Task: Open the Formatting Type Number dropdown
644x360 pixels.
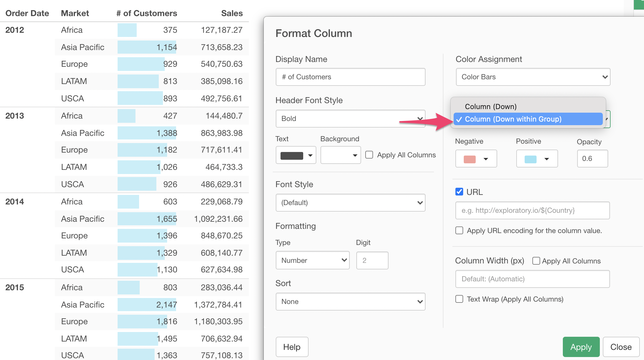Action: point(312,260)
